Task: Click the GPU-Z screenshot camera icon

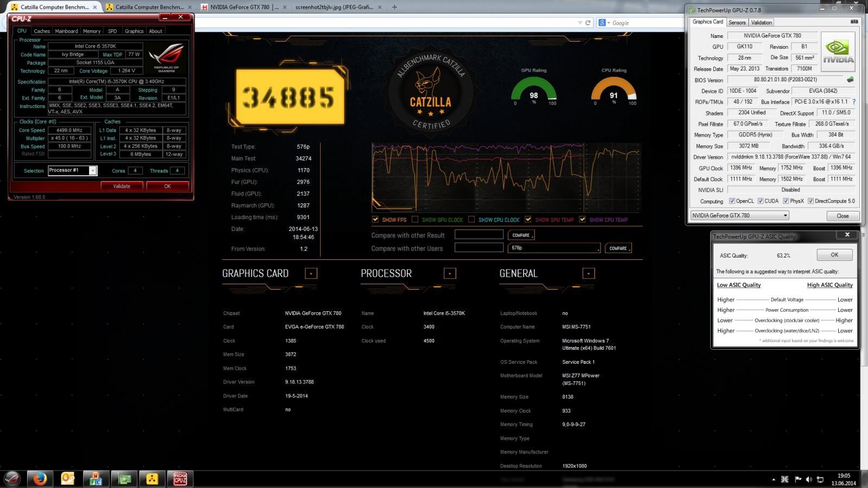Action: (854, 22)
